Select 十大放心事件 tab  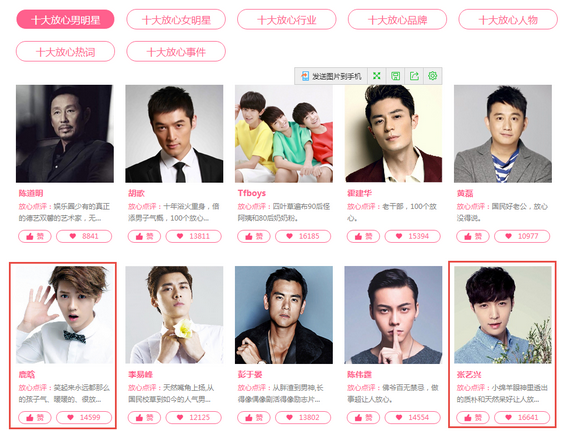pos(176,52)
